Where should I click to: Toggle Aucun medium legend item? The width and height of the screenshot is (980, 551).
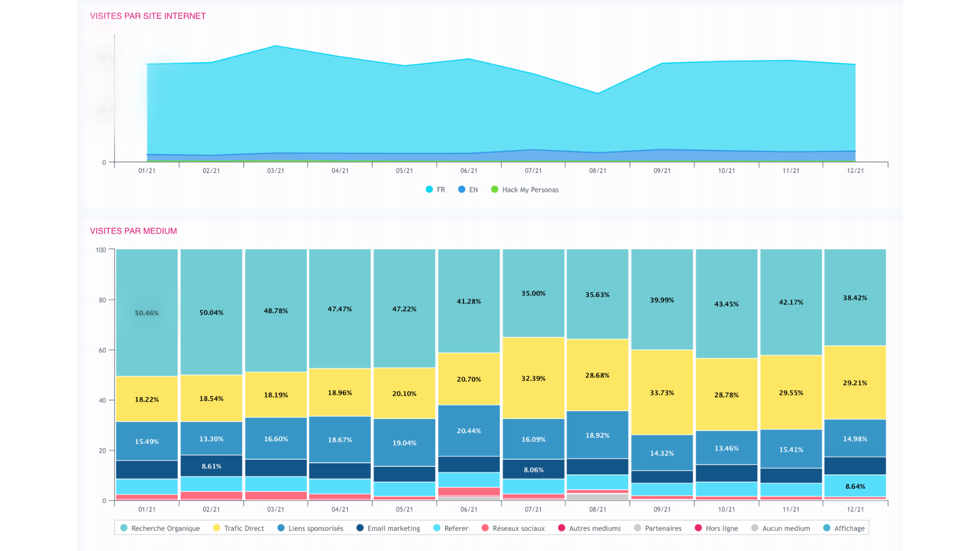tap(781, 528)
